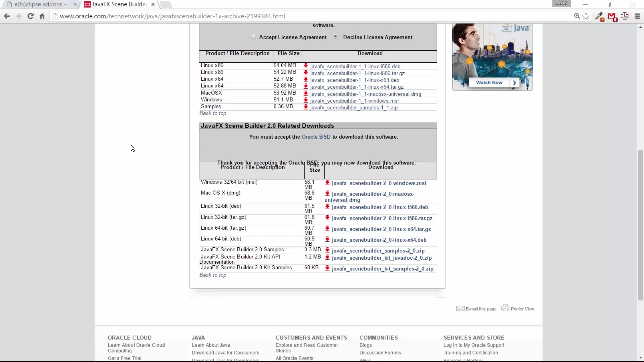
Task: Download javafx_scenebuilder-1_1-linux-x64.deb
Action: click(x=355, y=80)
